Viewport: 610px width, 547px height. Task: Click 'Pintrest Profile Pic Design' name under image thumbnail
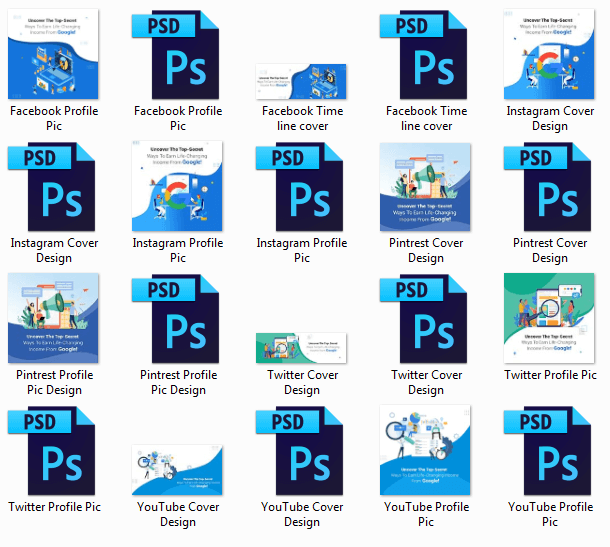coord(54,382)
